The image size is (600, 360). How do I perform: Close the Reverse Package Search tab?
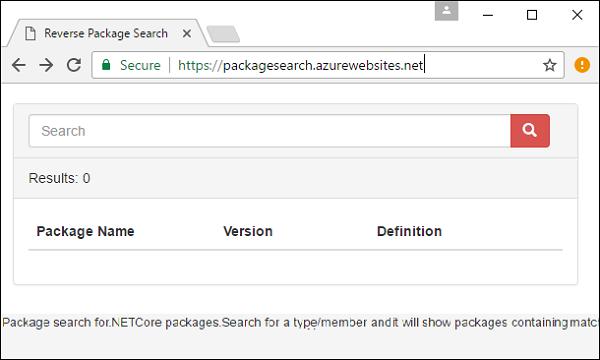pos(187,34)
